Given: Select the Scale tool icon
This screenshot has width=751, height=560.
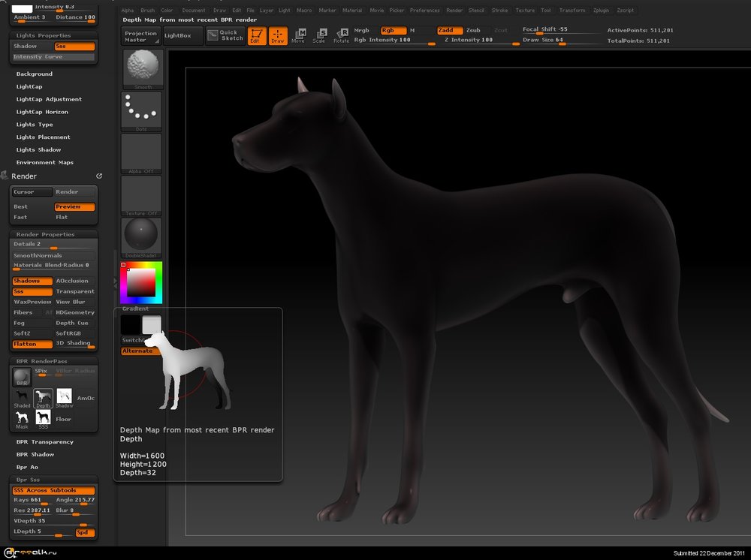Looking at the screenshot, I should point(320,35).
